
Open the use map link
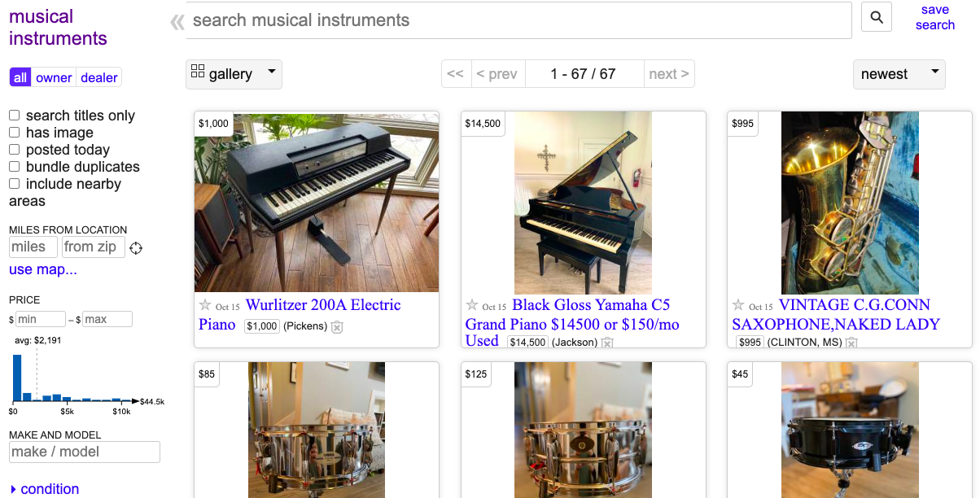(43, 269)
